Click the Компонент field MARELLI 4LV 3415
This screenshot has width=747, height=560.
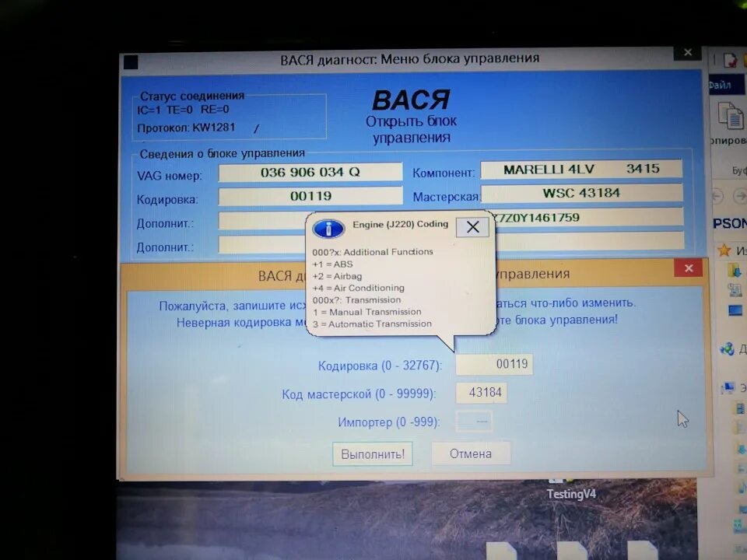581,169
